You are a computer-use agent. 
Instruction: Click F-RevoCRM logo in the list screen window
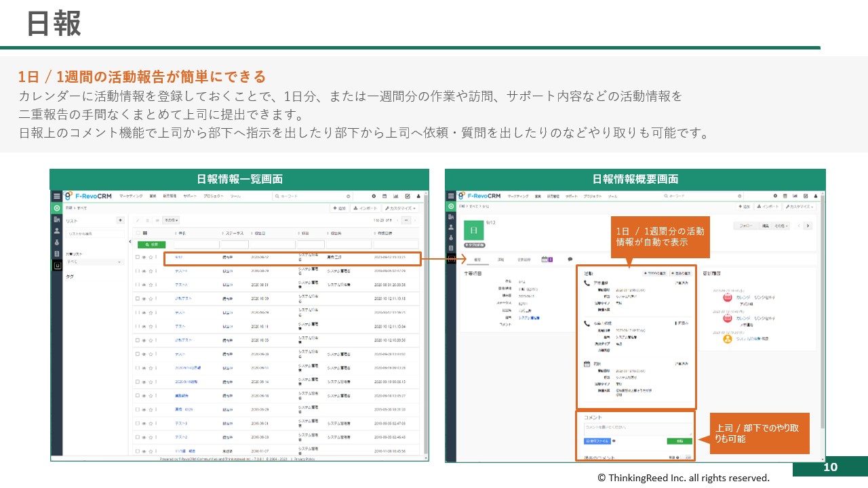point(88,196)
